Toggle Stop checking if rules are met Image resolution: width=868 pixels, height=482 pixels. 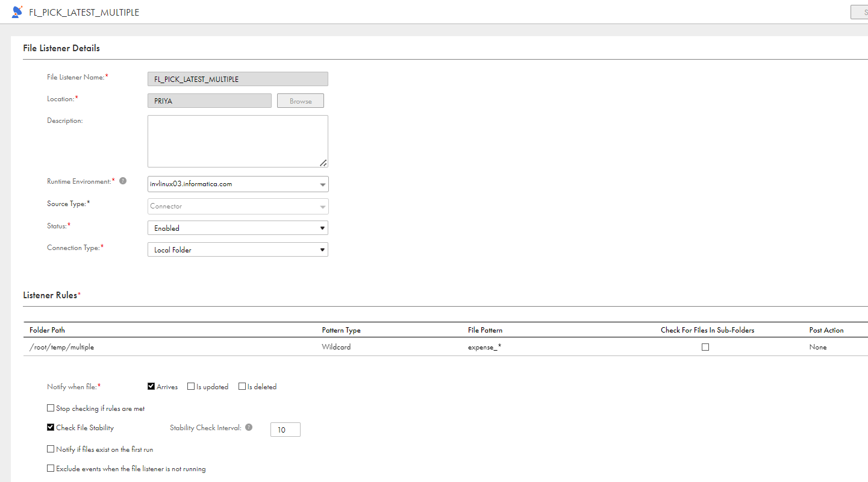(51, 408)
